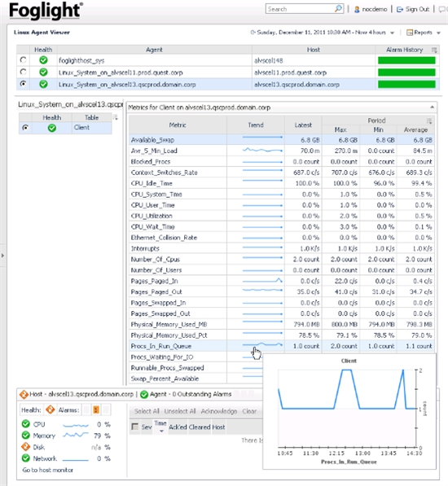
Task: Click Go to host monitor link
Action: click(48, 470)
